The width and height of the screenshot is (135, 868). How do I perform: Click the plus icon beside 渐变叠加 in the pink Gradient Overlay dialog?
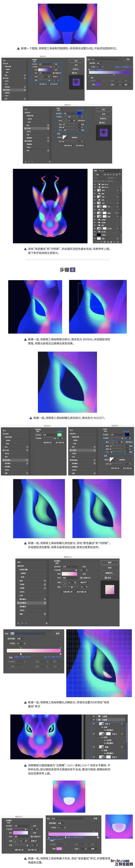[x=45, y=603]
